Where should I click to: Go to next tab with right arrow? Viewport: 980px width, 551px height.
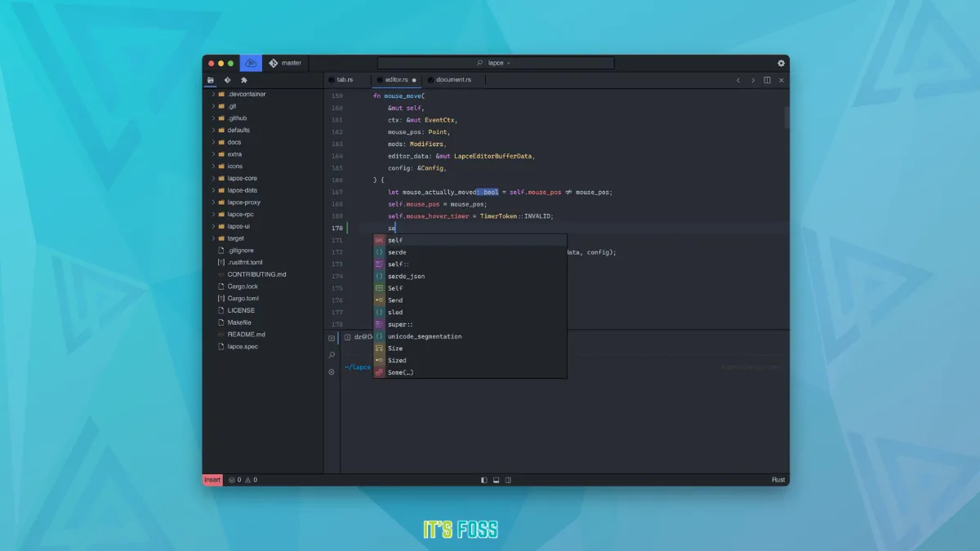pos(753,80)
